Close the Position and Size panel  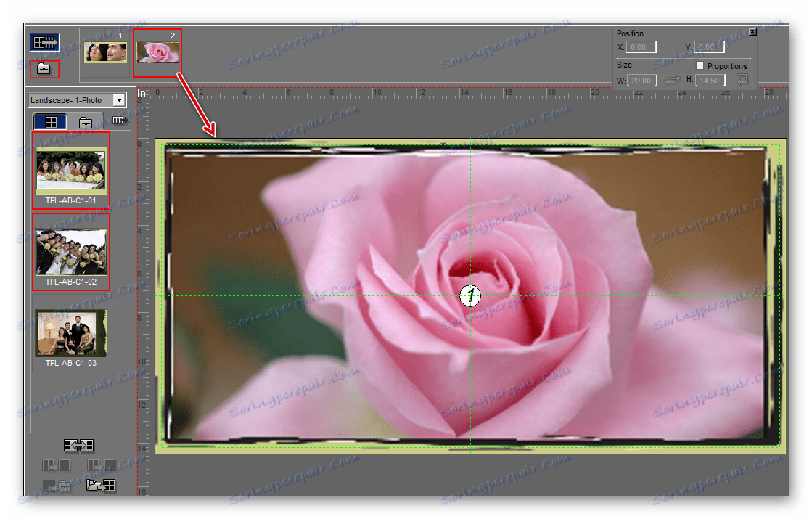click(753, 32)
